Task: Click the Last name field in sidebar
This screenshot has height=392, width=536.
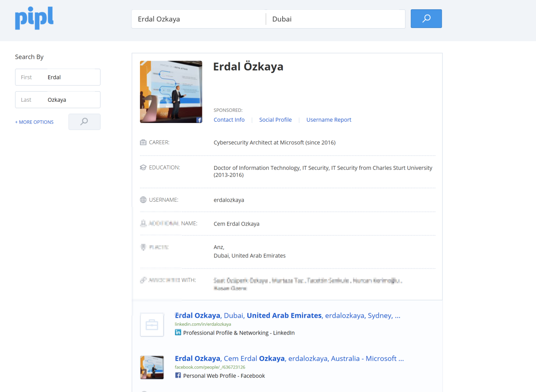Action: click(x=58, y=100)
